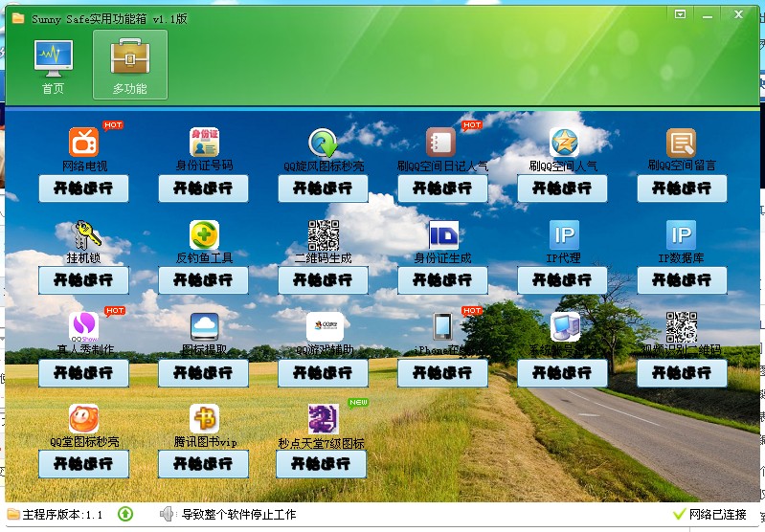Click the IP数据库 icon
Viewport: 765px width, 532px height.
681,234
